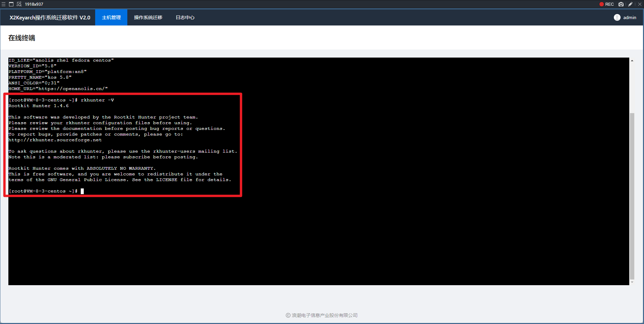Screen dimensions: 644x324
Task: Click the terminal scrollbar up arrow
Action: point(632,61)
